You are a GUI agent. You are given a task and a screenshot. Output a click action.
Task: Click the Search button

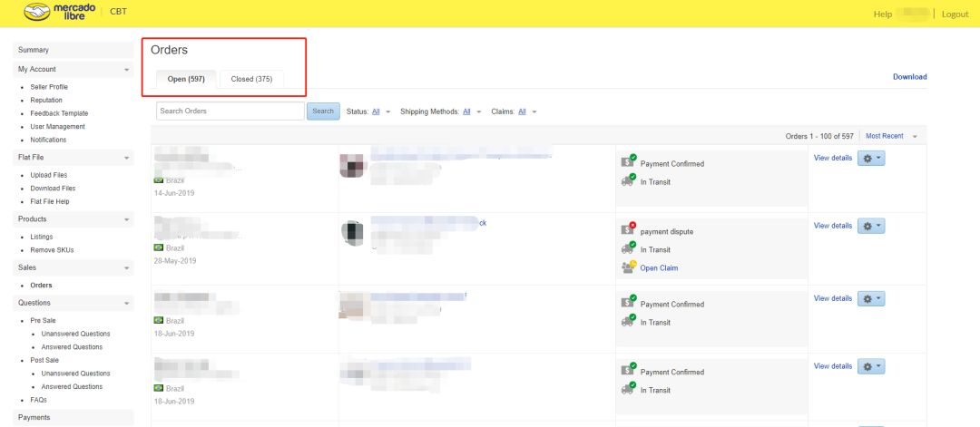pos(323,112)
